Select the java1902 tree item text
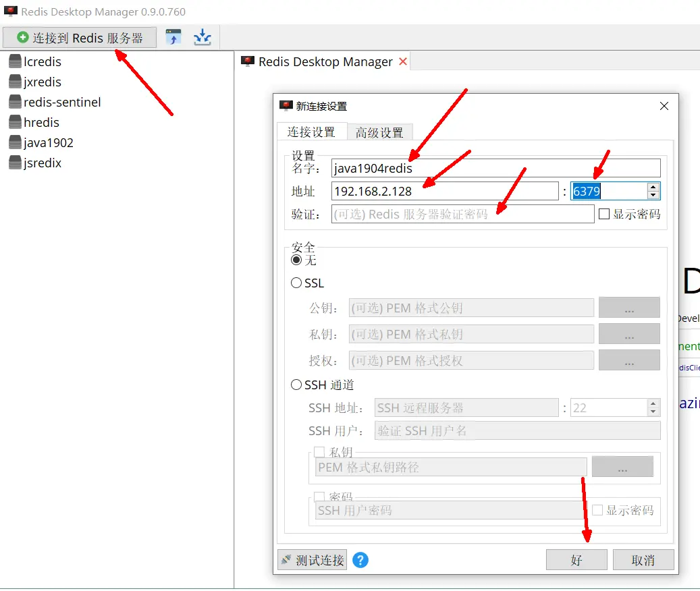 48,143
